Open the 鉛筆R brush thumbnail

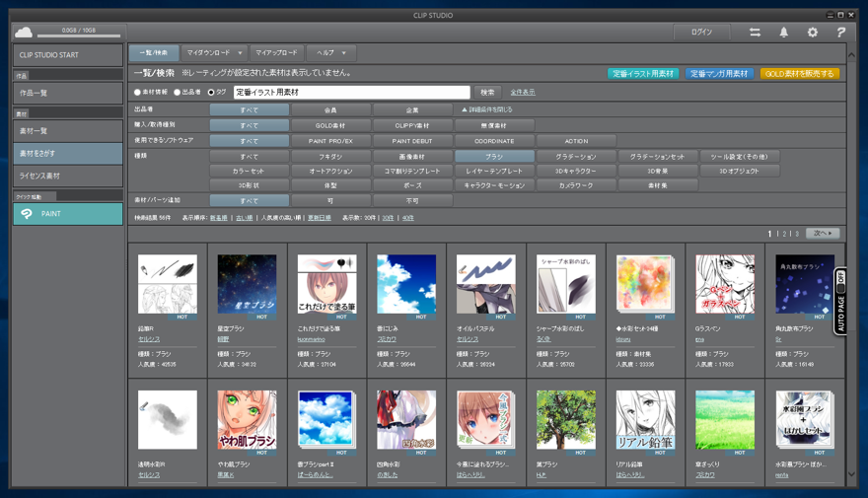[167, 284]
